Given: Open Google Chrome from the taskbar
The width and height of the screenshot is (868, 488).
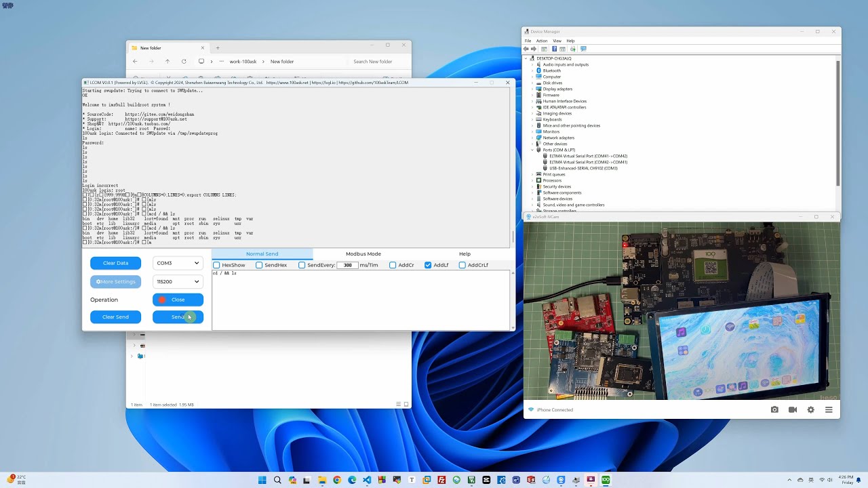Looking at the screenshot, I should tap(337, 480).
